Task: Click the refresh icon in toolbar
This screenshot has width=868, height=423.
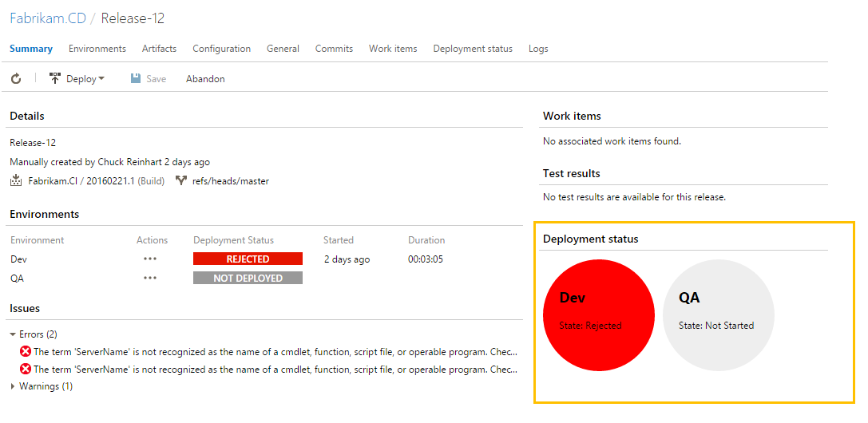Action: [x=16, y=78]
